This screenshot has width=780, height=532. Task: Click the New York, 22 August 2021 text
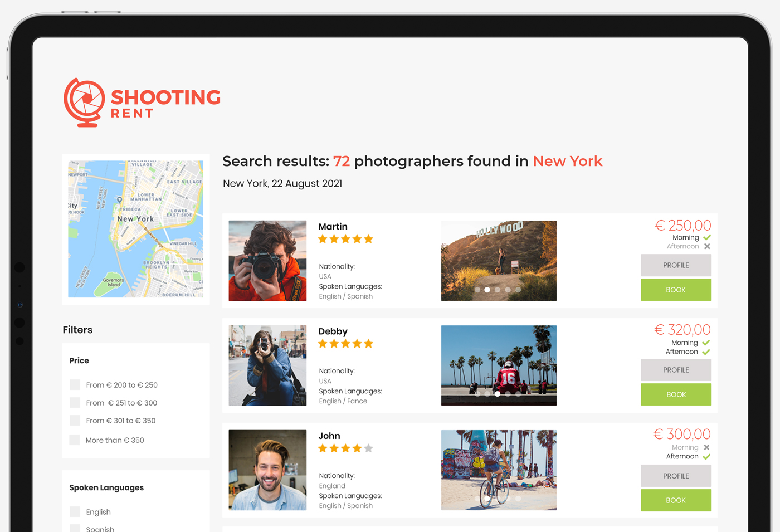pos(282,184)
